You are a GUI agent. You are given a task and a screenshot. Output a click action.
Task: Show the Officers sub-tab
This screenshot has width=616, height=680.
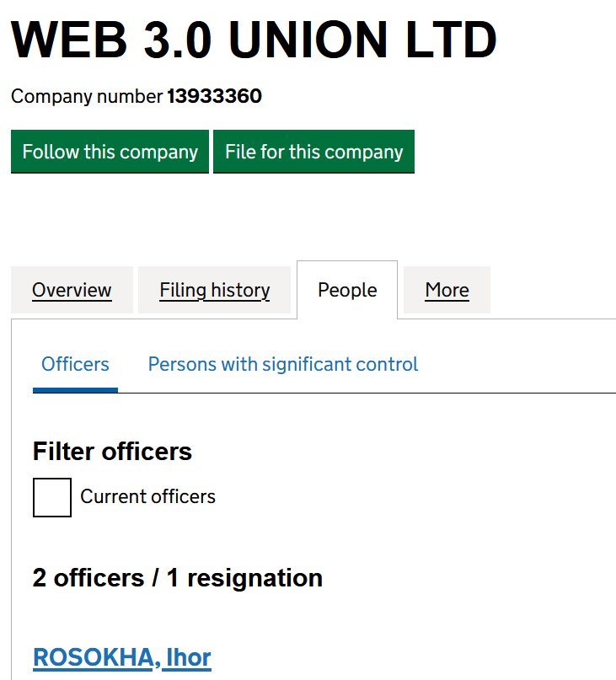(75, 365)
